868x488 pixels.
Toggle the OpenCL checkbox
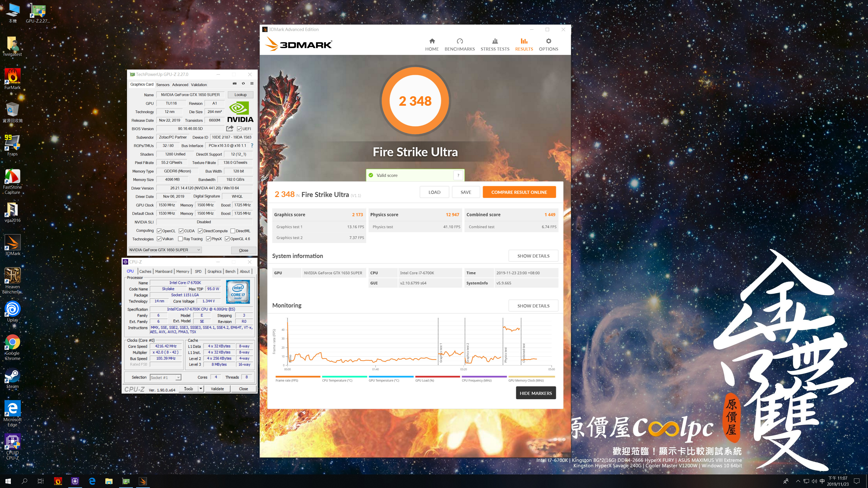click(159, 231)
